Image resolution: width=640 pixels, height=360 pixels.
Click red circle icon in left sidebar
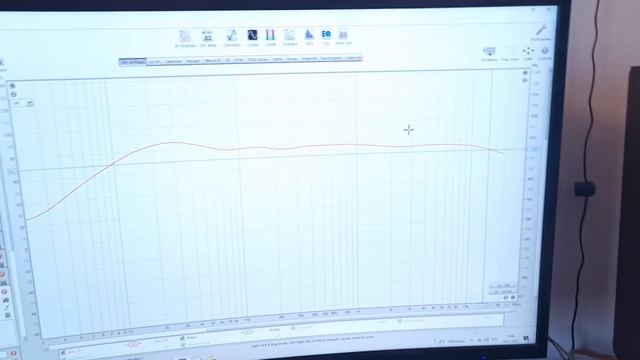click(x=4, y=291)
